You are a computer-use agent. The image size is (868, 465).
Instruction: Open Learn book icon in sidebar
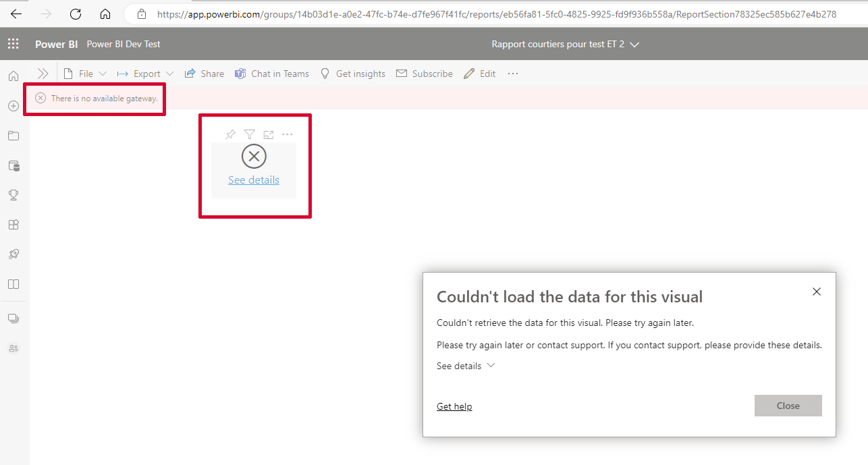[x=13, y=284]
